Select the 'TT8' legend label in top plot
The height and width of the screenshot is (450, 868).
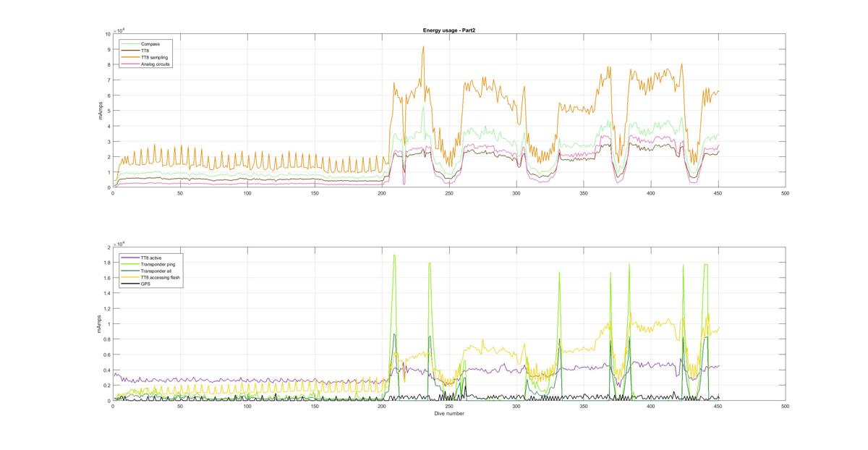coord(146,51)
